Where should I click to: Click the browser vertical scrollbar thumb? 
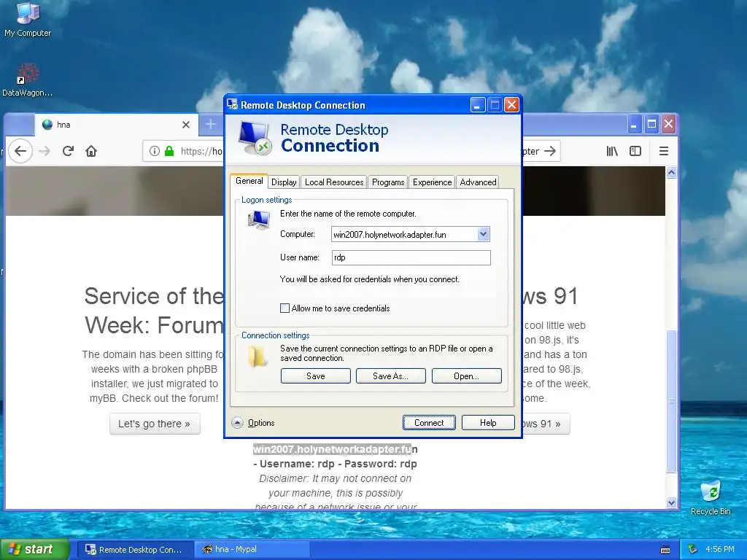671,401
